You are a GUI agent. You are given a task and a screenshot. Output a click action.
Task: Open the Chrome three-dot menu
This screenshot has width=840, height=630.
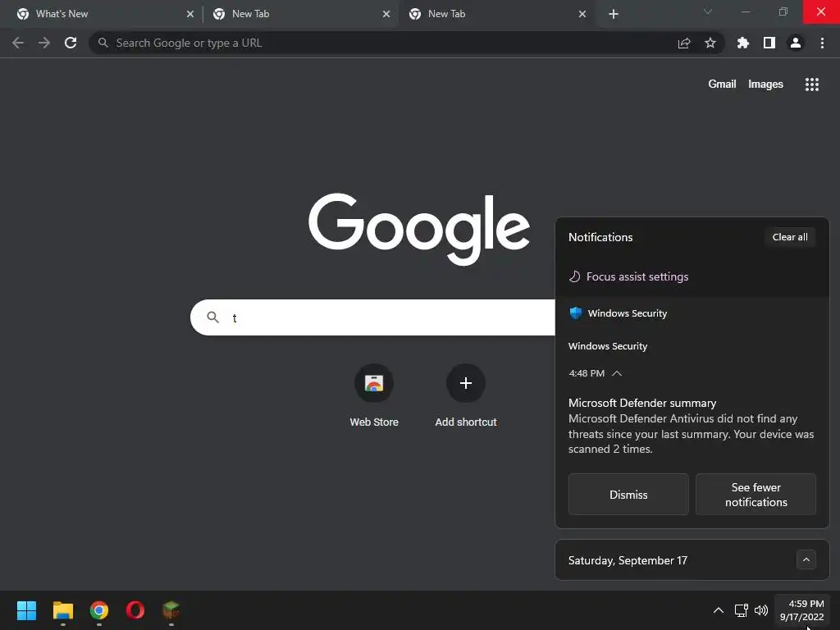[822, 43]
